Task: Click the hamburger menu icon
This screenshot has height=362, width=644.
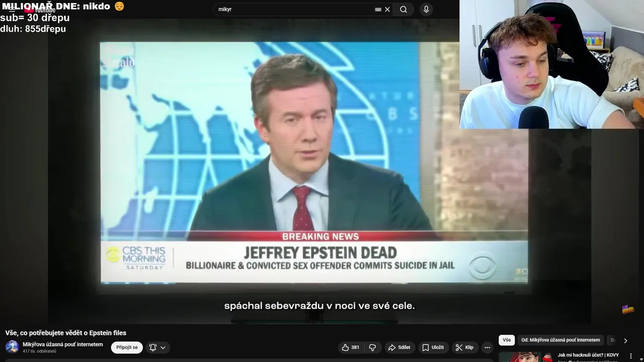Action: click(x=12, y=10)
